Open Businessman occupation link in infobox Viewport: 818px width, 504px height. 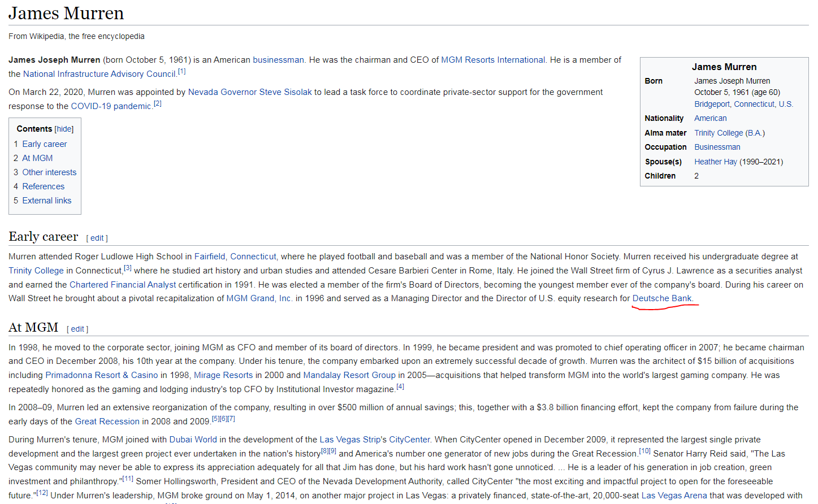(717, 147)
